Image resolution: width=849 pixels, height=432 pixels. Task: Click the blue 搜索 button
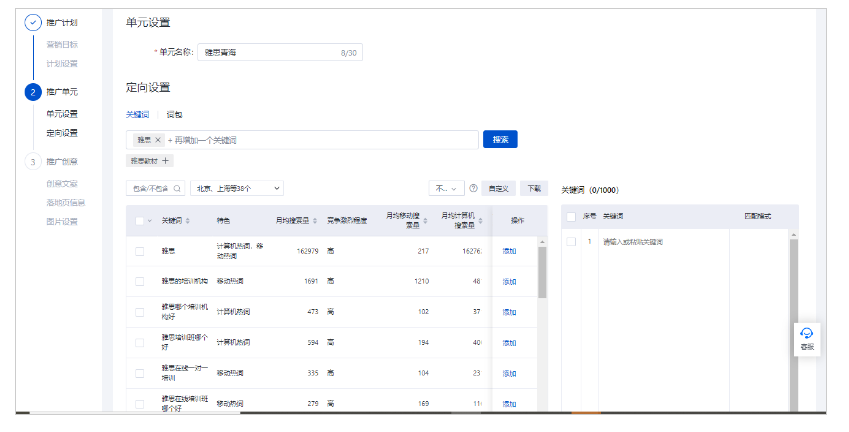(500, 140)
